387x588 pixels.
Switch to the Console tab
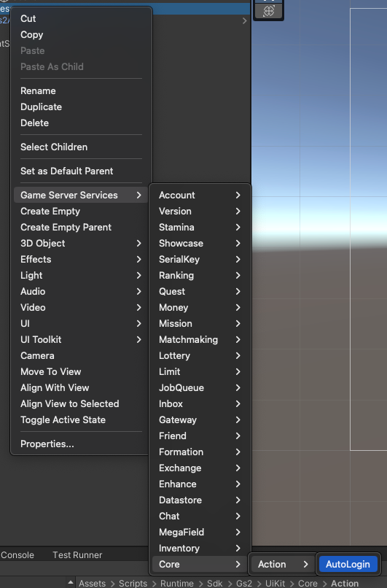17,554
